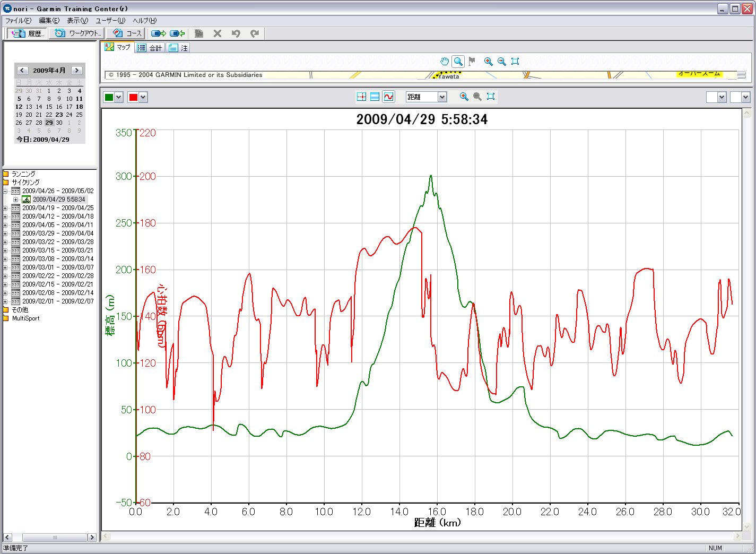The height and width of the screenshot is (554, 756).
Task: Expand the 2009/04/12 - 2009/04/18 week
Action: 5,217
